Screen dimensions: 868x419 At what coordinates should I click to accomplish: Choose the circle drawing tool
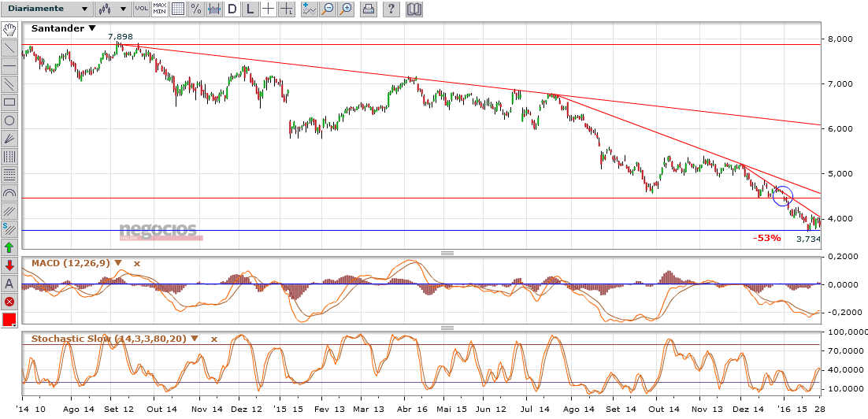(9, 121)
